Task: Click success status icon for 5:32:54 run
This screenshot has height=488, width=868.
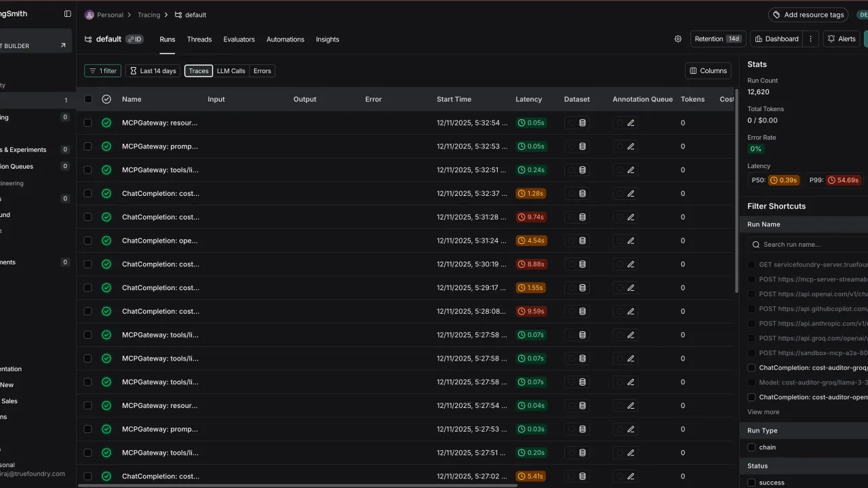Action: click(106, 123)
